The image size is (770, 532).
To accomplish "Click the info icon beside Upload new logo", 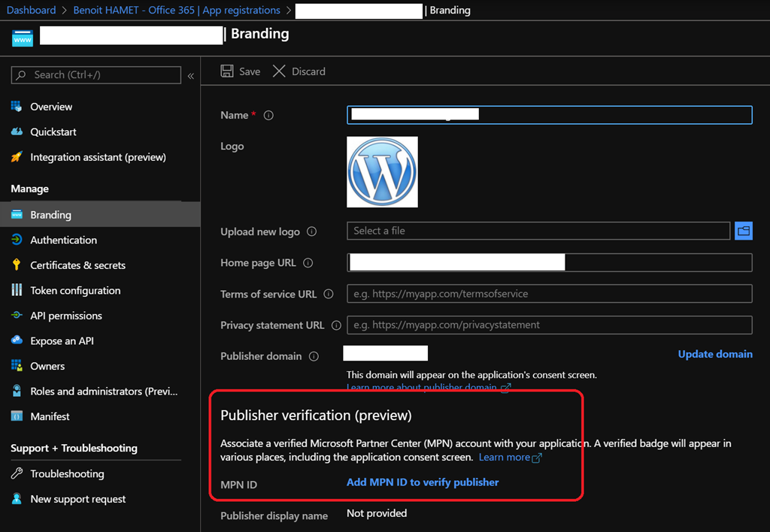I will tap(312, 232).
